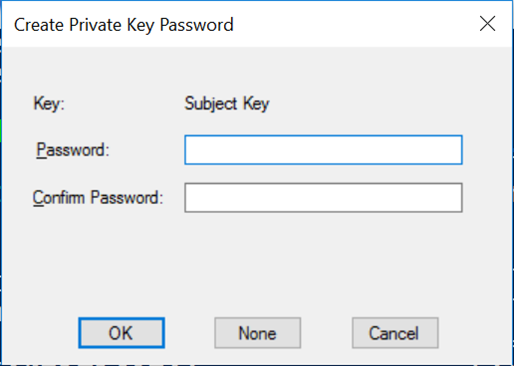Screen dimensions: 514x366
Task: Close the Create Private Key Password dialog
Action: (x=487, y=24)
